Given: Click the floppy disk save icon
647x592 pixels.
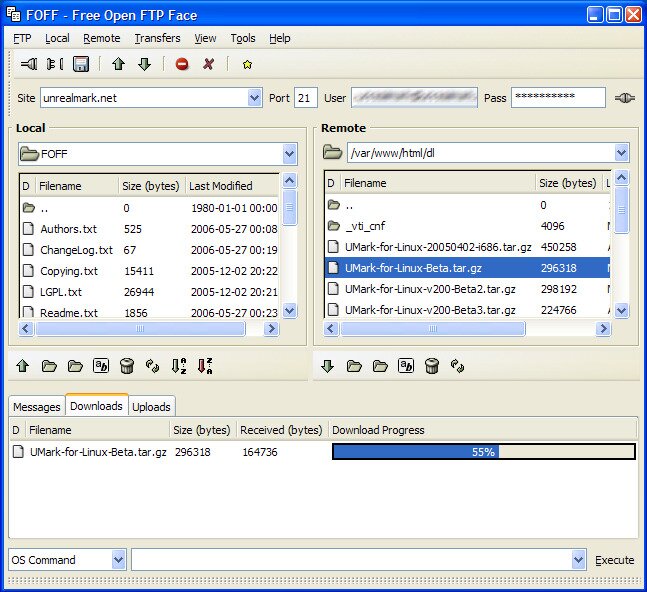Looking at the screenshot, I should pyautogui.click(x=81, y=64).
